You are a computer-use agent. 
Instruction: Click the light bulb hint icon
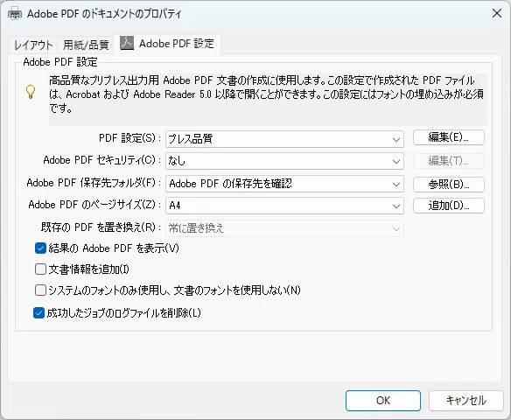pyautogui.click(x=31, y=92)
